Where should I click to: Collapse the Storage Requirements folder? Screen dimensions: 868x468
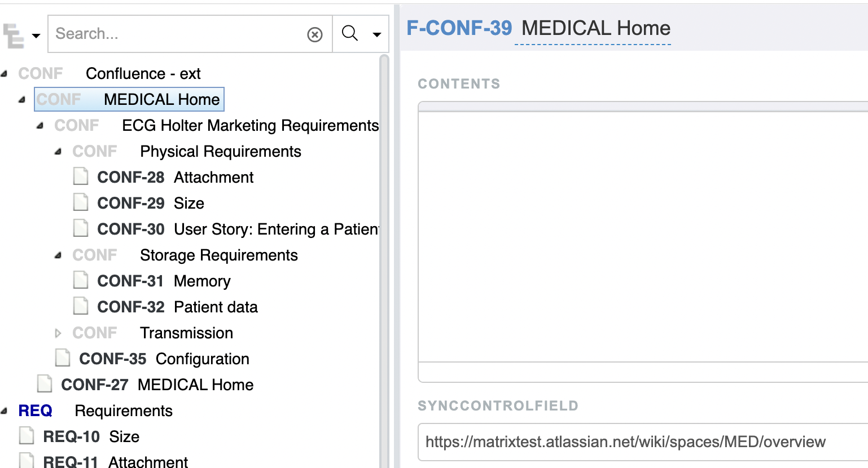tap(58, 255)
